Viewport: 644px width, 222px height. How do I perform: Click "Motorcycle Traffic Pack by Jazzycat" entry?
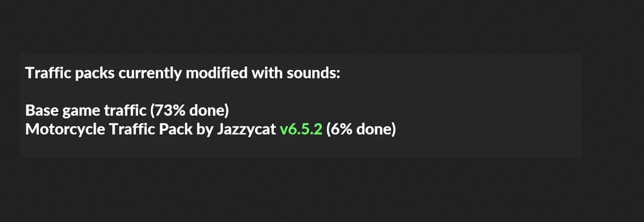[x=150, y=130]
